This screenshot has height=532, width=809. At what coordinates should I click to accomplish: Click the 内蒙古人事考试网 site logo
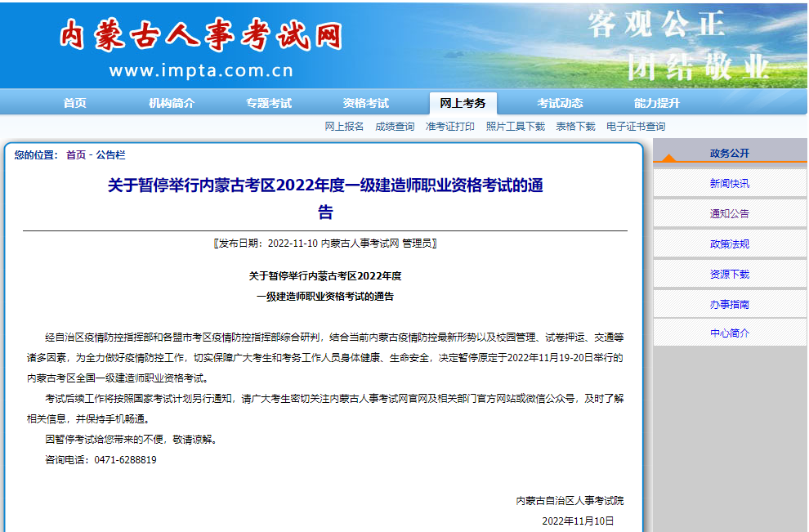200,37
